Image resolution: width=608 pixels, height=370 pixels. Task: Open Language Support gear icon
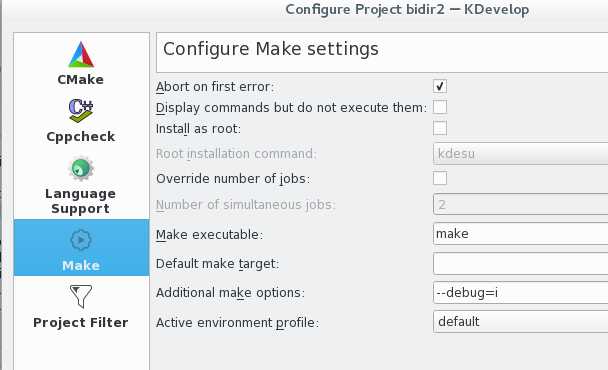[x=81, y=169]
